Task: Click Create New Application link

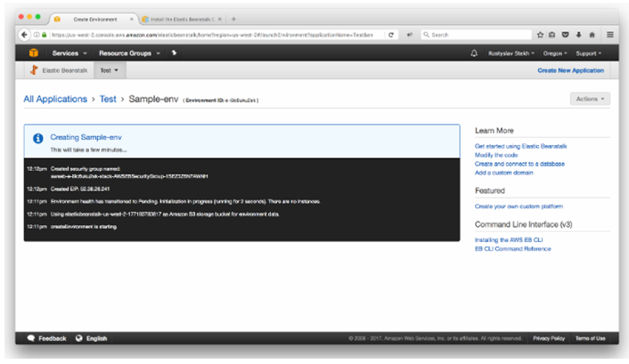Action: [x=570, y=70]
